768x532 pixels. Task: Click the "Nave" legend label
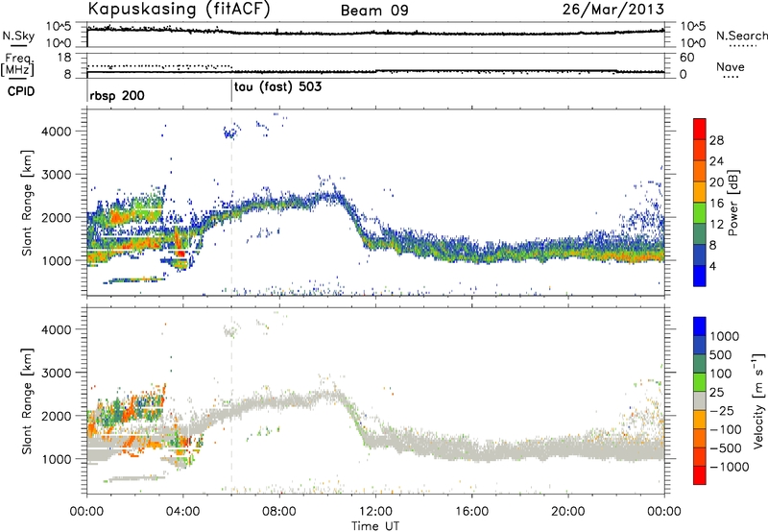click(731, 66)
